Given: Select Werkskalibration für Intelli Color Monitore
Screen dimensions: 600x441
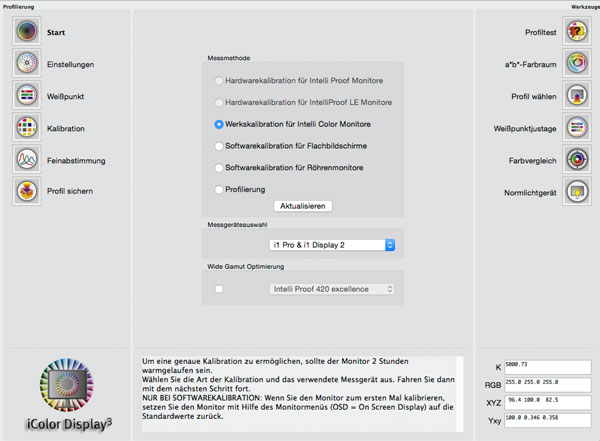Looking at the screenshot, I should (219, 124).
